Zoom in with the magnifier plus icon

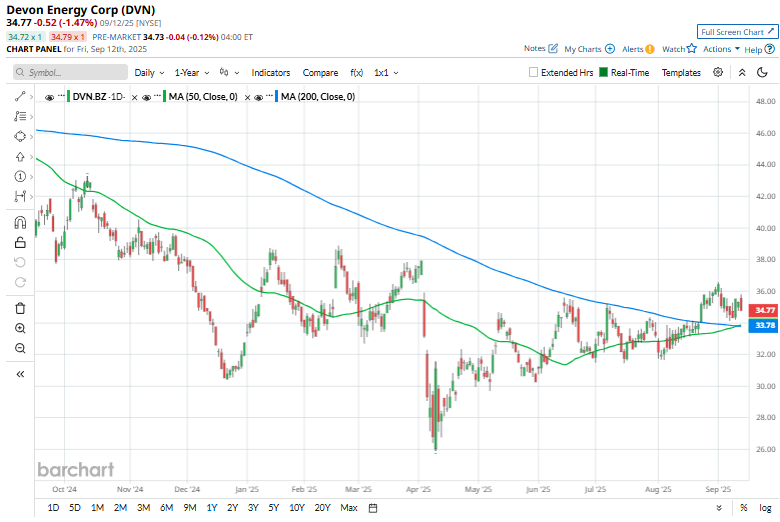tap(20, 328)
